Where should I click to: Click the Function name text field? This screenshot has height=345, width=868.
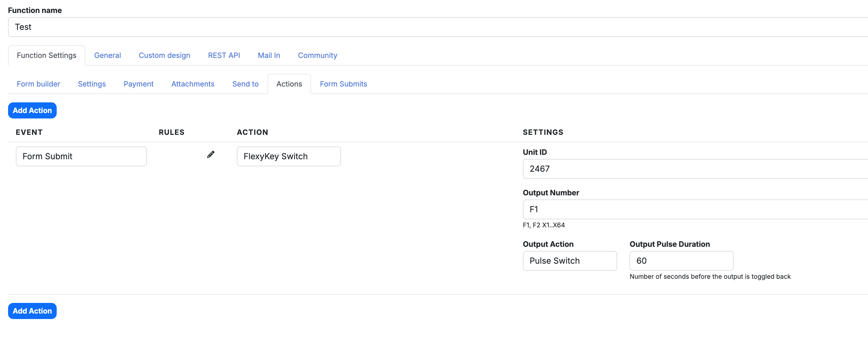(438, 27)
